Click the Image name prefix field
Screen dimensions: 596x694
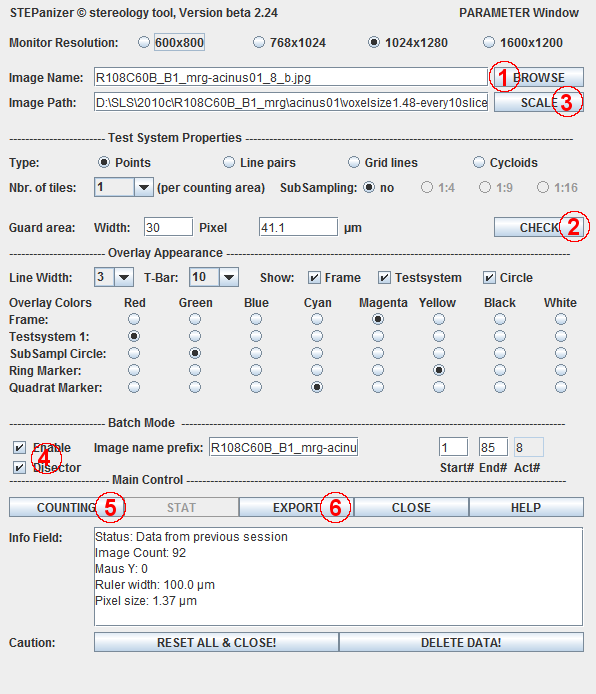pos(283,447)
